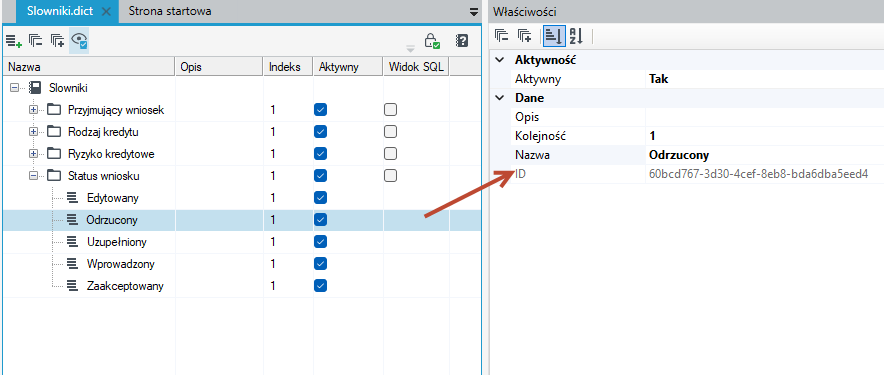Click the Właściwości panel title
The width and height of the screenshot is (884, 375).
click(525, 11)
